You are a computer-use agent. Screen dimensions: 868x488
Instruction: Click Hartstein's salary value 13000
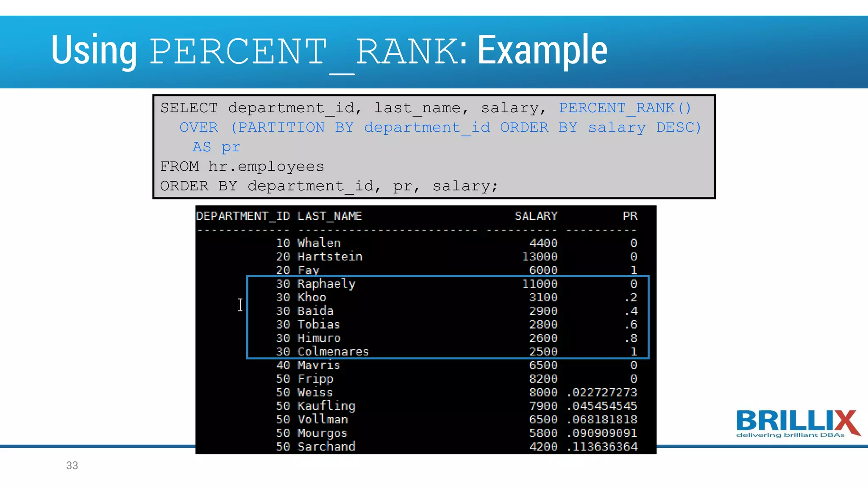pyautogui.click(x=540, y=257)
